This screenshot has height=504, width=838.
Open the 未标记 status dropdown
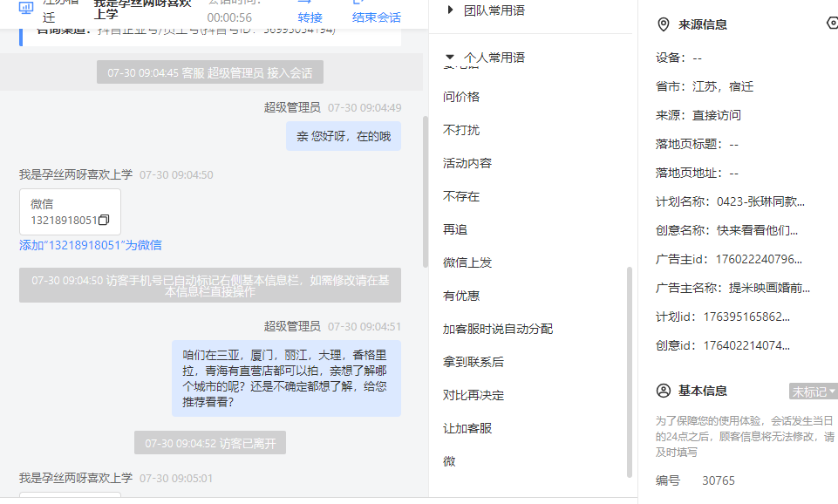813,392
